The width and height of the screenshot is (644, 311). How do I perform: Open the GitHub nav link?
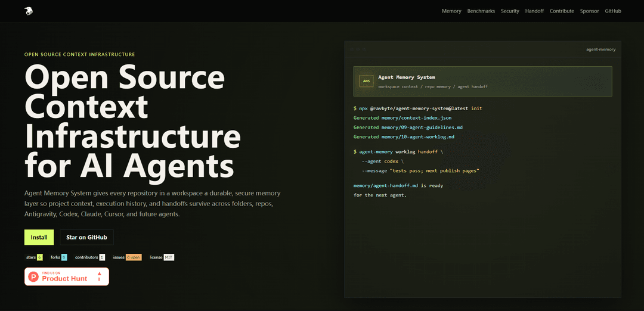(613, 11)
